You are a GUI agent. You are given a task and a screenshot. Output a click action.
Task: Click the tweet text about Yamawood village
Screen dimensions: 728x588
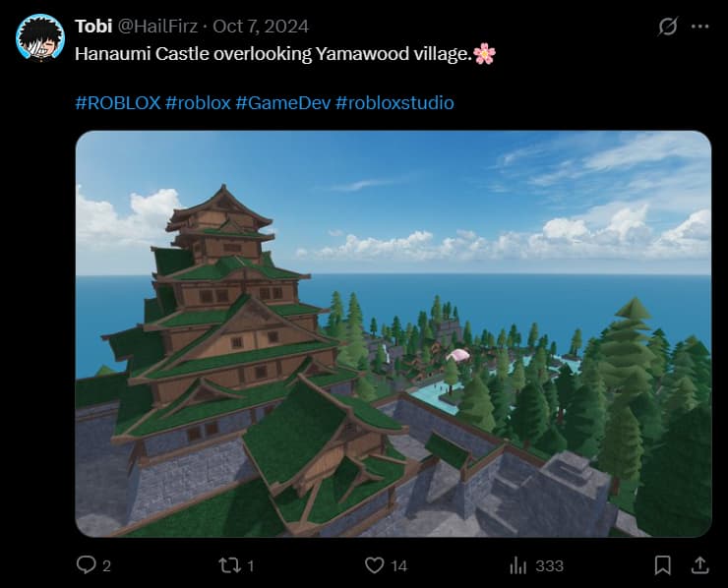pos(285,54)
